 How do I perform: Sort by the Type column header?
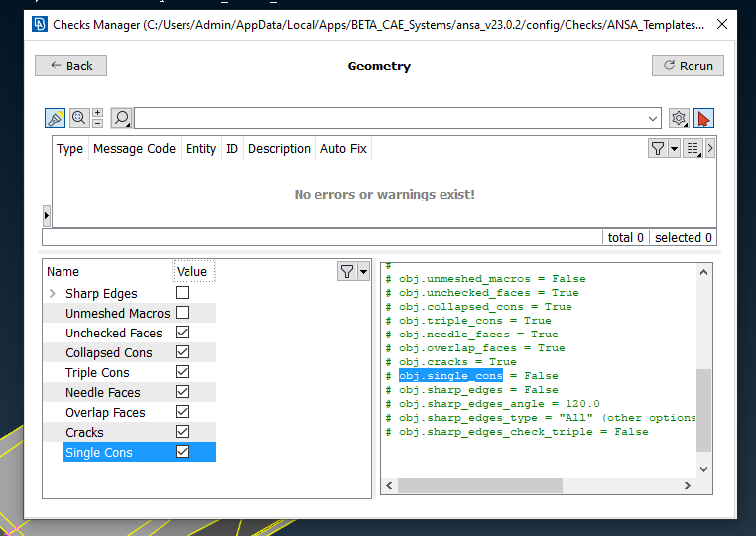pyautogui.click(x=69, y=149)
